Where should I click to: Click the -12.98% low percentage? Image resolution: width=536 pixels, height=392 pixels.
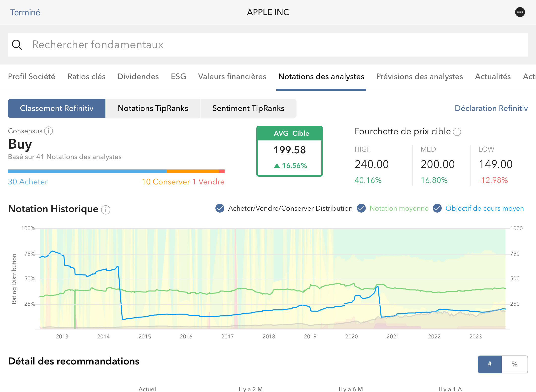tap(493, 180)
